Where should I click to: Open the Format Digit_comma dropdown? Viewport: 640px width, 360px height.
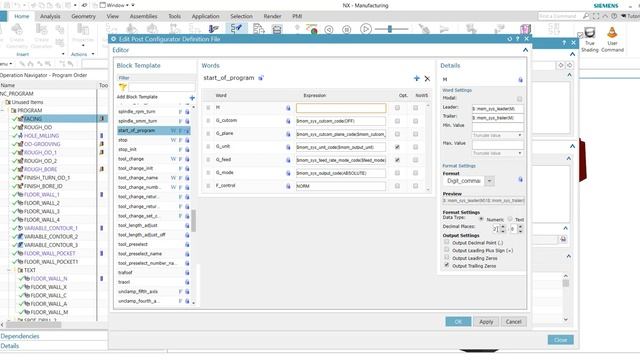tap(489, 181)
